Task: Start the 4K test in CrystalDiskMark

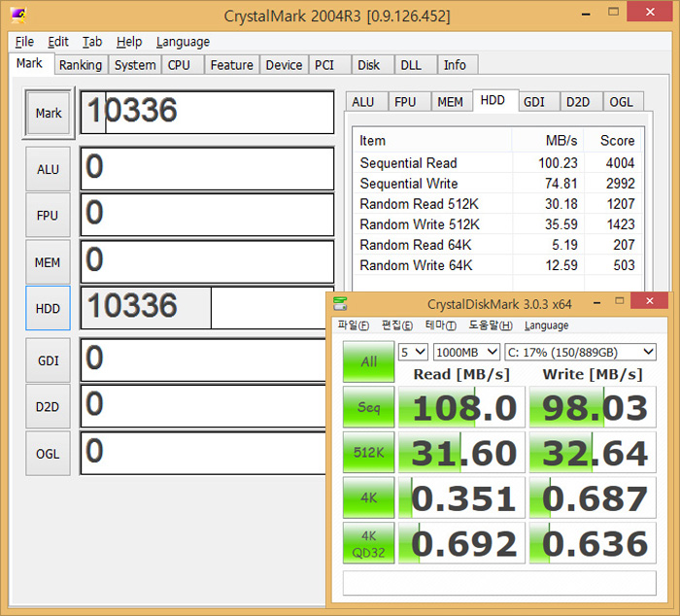Action: pyautogui.click(x=368, y=497)
